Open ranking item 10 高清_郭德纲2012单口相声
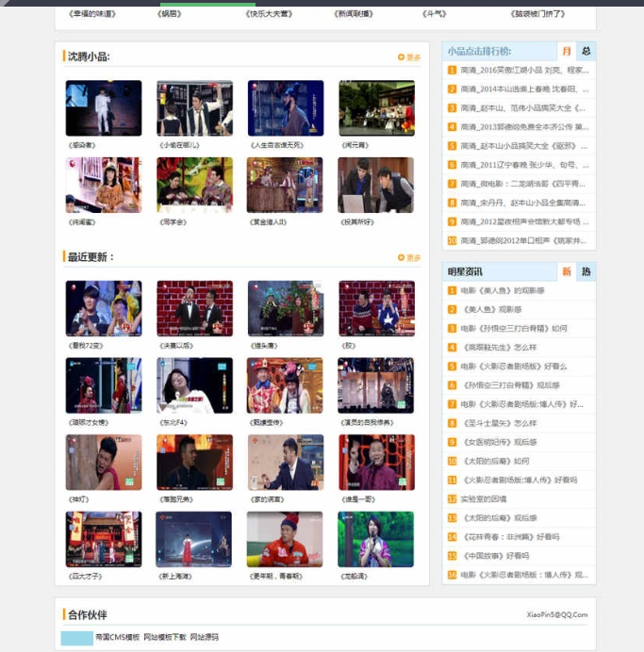 (520, 241)
